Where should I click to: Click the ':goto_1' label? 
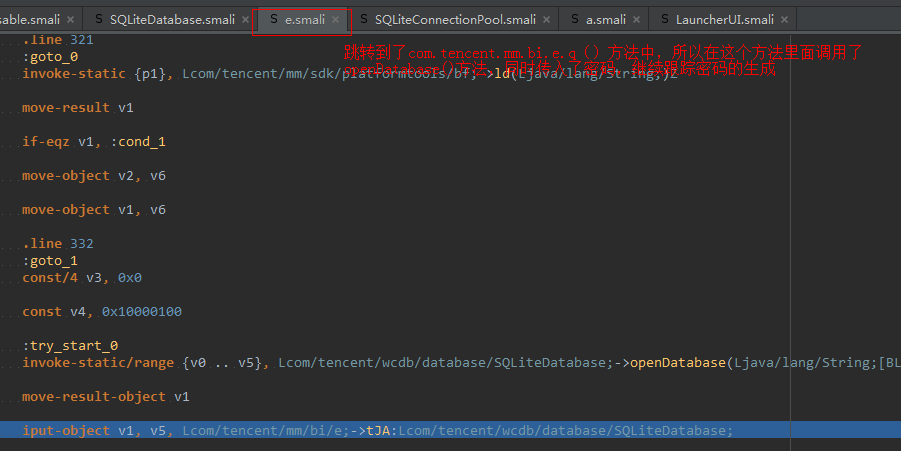50,260
